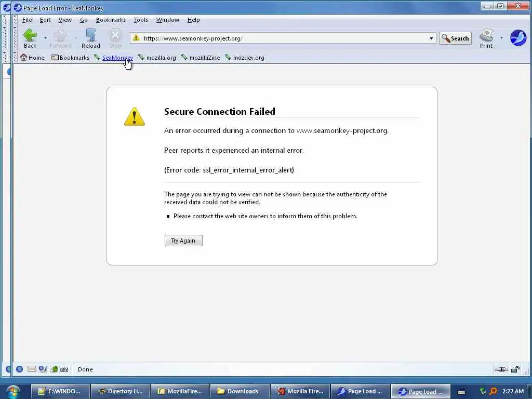Click the padlock security icon in status bar
The width and height of the screenshot is (532, 399).
pyautogui.click(x=515, y=369)
